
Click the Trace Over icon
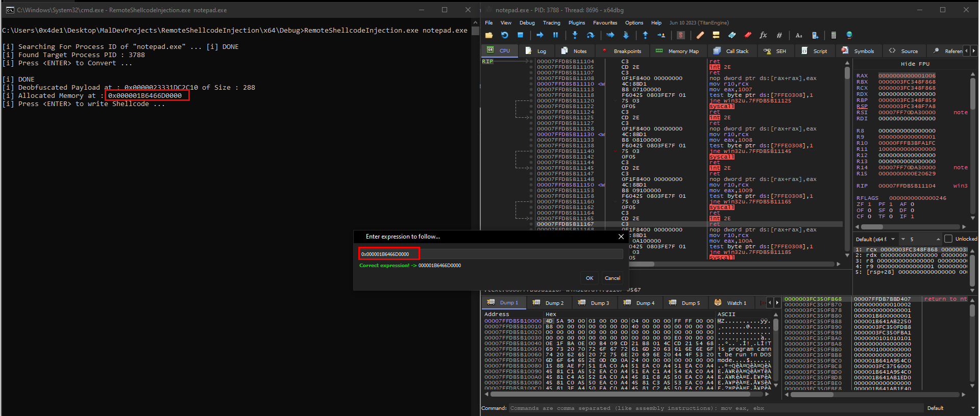[x=626, y=35]
